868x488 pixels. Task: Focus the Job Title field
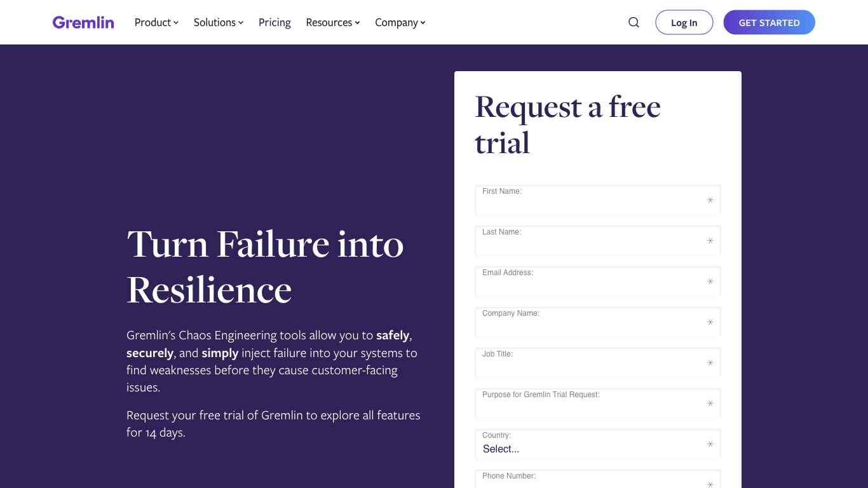point(598,363)
